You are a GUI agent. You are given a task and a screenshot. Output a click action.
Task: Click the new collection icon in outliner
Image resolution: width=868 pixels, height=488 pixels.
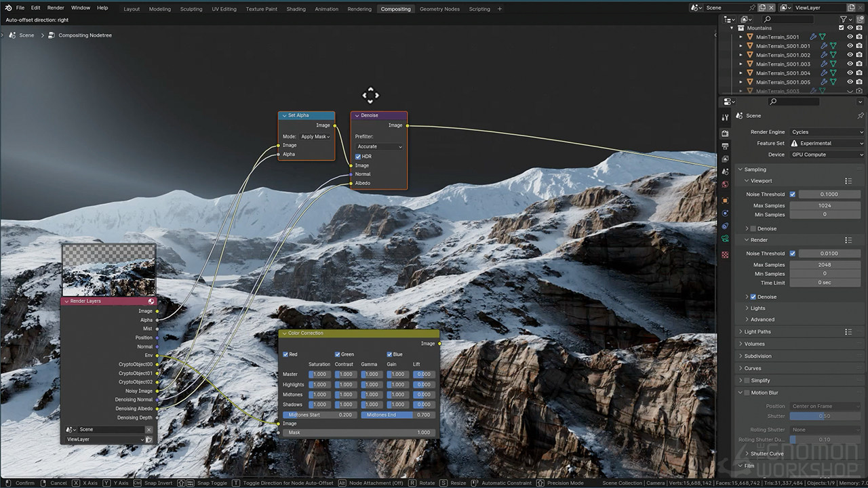click(x=862, y=20)
